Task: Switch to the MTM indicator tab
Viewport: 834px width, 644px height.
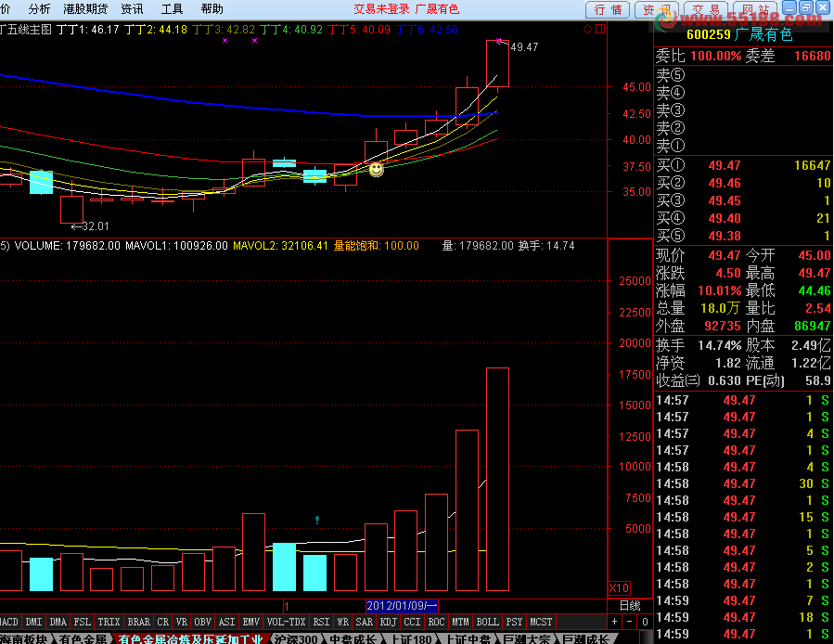Action: (461, 622)
